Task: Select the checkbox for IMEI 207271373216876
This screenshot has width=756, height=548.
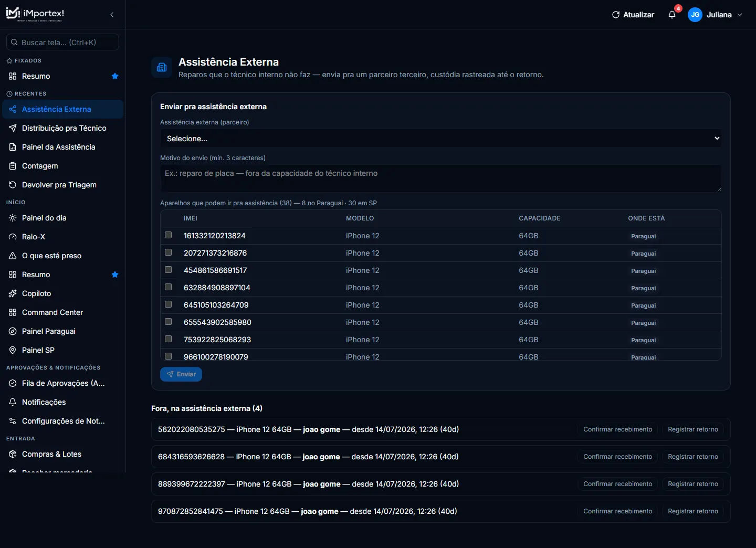Action: click(x=169, y=252)
